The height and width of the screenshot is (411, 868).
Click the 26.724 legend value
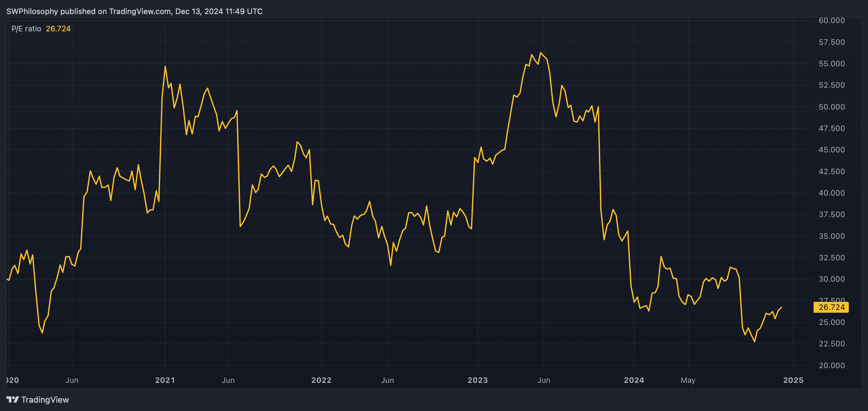[x=58, y=28]
